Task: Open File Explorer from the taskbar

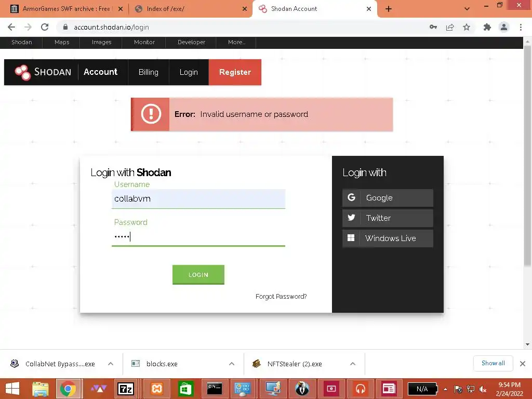Action: [x=41, y=389]
